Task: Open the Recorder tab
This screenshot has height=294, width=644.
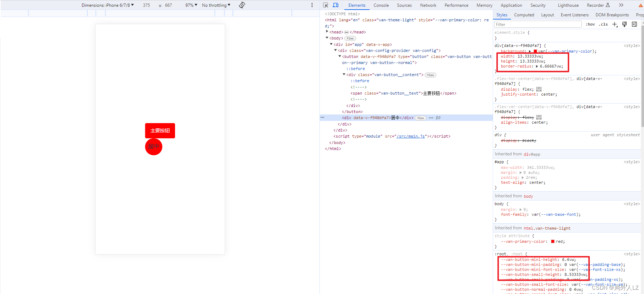Action: (x=598, y=5)
